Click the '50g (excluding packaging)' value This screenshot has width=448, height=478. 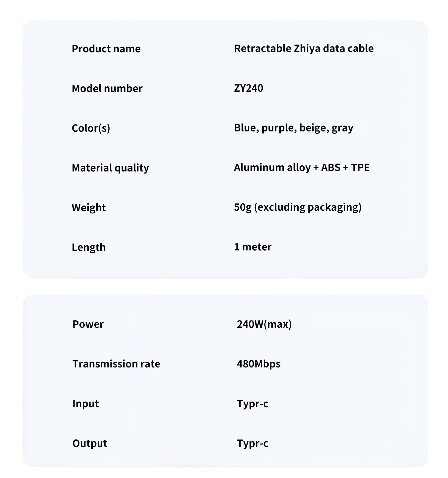pyautogui.click(x=298, y=207)
